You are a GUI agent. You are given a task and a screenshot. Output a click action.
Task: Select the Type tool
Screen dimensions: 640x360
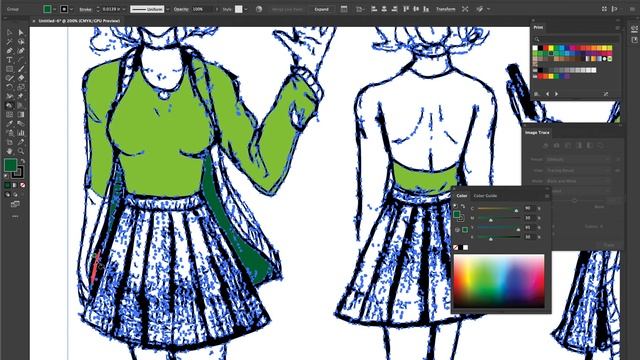(x=9, y=60)
